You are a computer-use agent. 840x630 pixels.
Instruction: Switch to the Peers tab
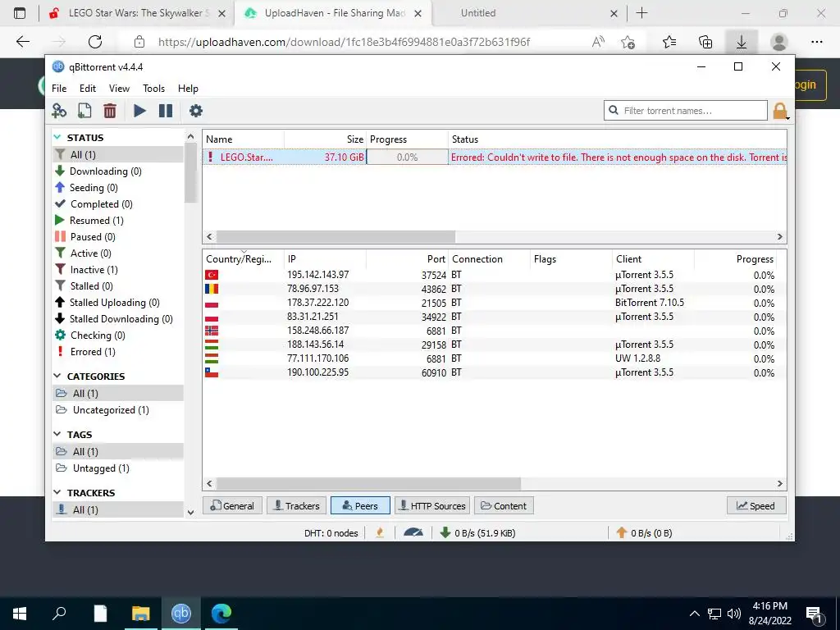360,505
